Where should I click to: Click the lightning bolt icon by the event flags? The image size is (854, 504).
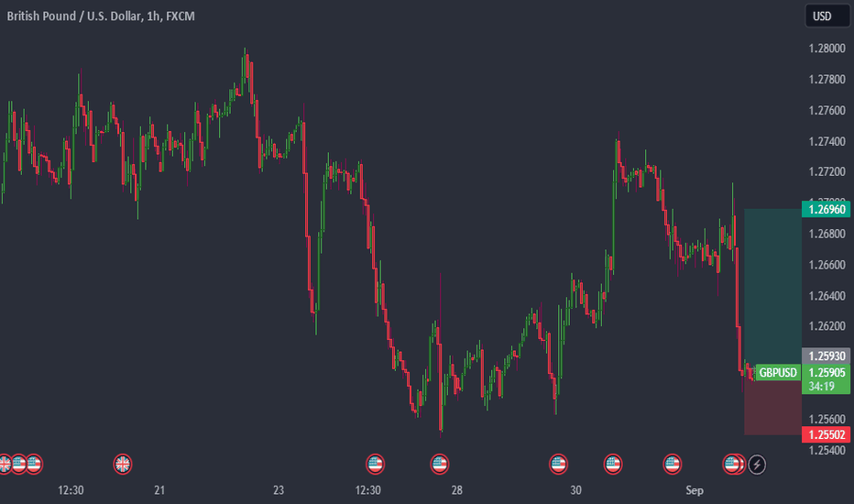[x=757, y=465]
